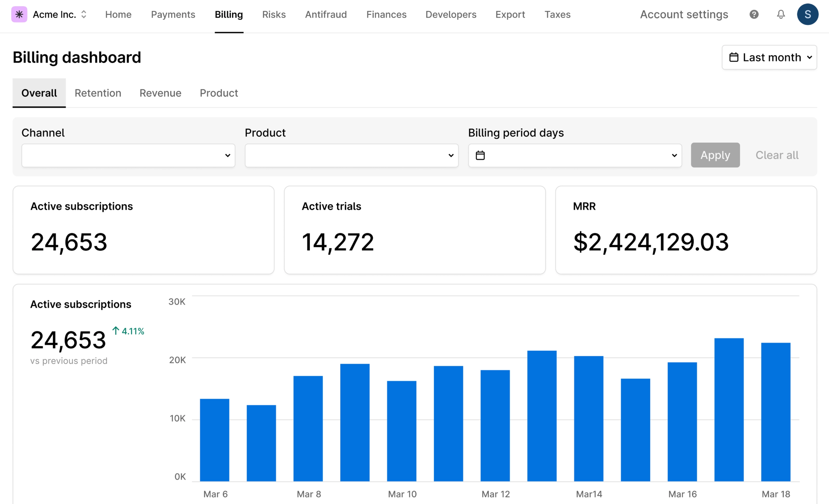Viewport: 829px width, 504px height.
Task: Open the user avatar S menu
Action: (x=808, y=14)
